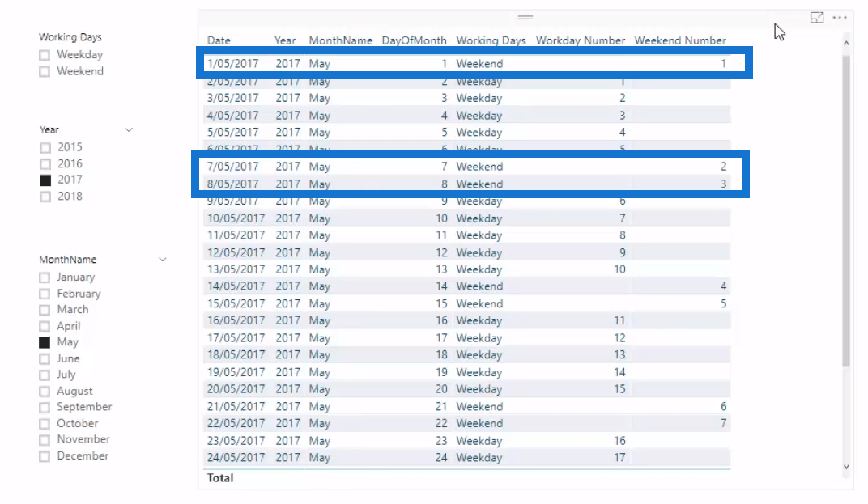Select the 3/05/2017 date cell
The width and height of the screenshot is (868, 504).
coord(233,98)
